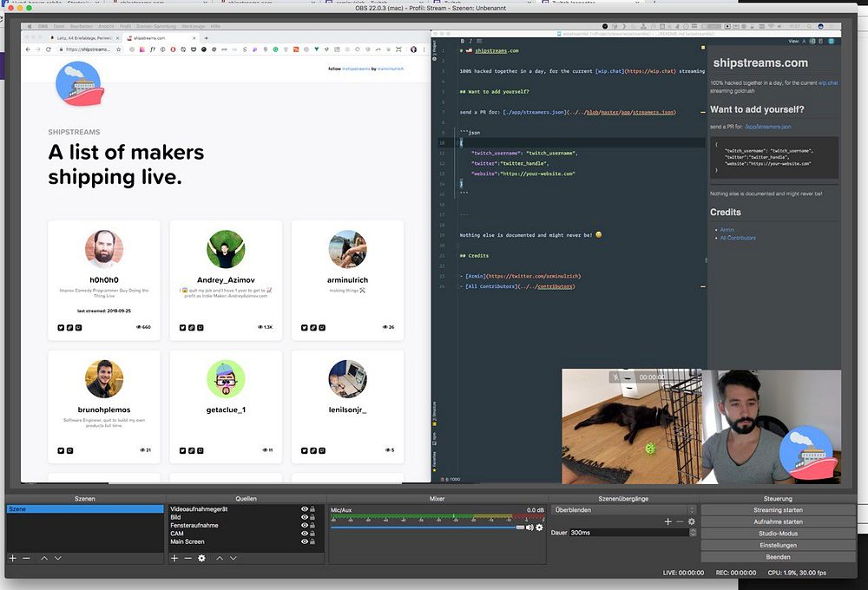Click All Contributors link in markdown preview
This screenshot has height=590, width=868.
(737, 238)
